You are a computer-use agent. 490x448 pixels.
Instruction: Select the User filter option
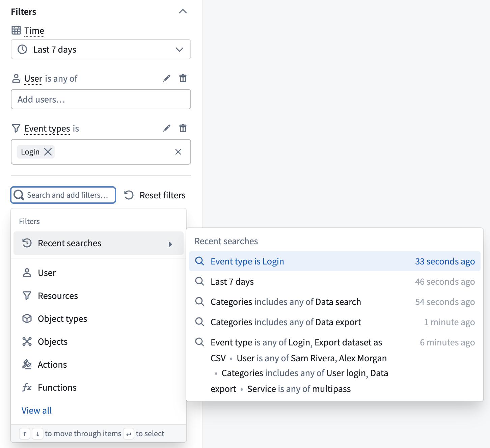point(99,273)
